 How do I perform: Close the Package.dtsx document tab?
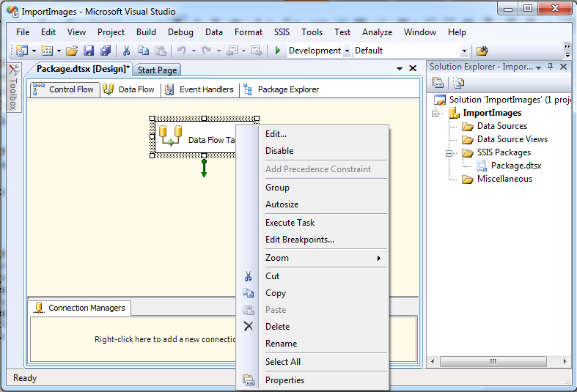[x=413, y=68]
